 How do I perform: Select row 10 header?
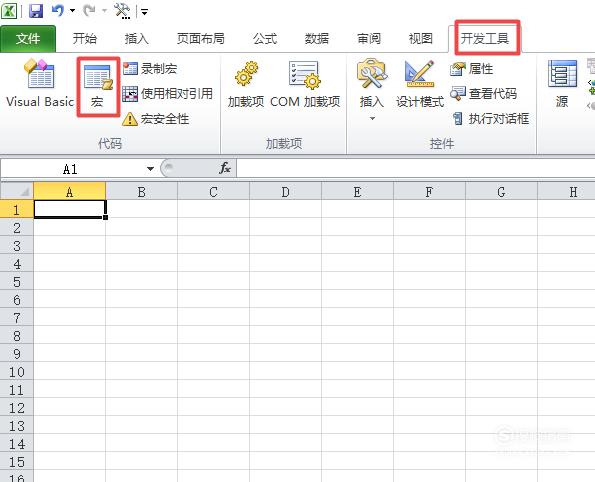[x=17, y=372]
